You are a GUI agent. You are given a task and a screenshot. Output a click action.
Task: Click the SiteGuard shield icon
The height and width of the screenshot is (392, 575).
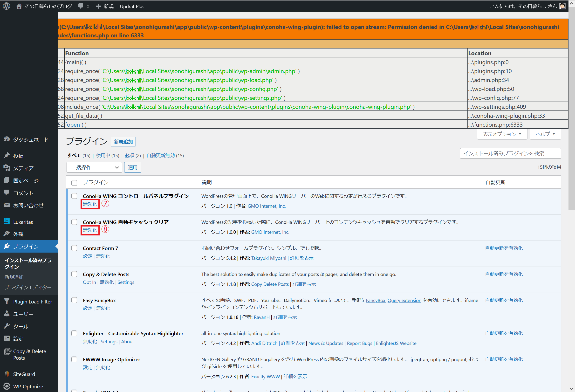(x=7, y=374)
